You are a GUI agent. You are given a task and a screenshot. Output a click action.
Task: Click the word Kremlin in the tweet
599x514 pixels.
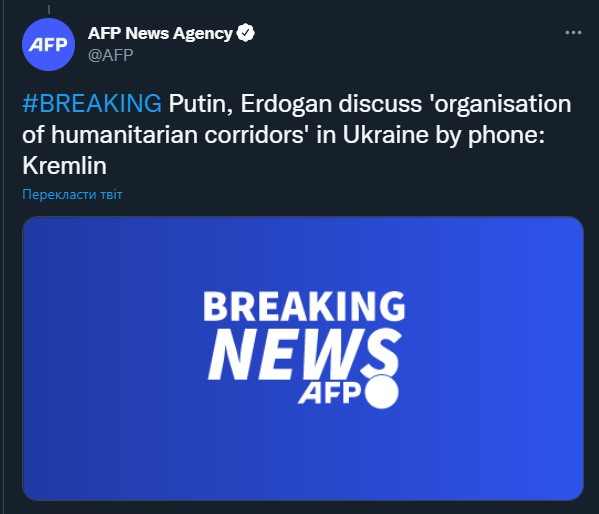64,165
